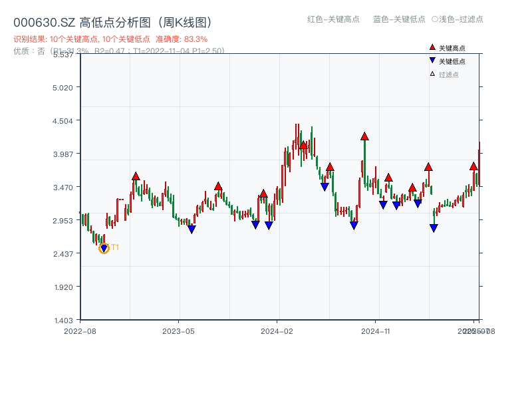The height and width of the screenshot is (399, 532).
Task: Click the hollow circle next to 浅色-过滤点
Action: pyautogui.click(x=435, y=19)
